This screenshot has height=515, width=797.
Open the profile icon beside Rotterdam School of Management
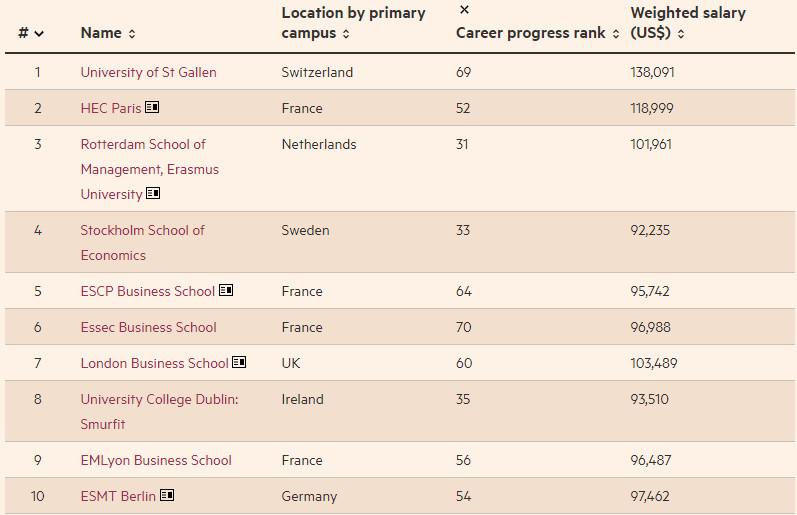pos(153,193)
